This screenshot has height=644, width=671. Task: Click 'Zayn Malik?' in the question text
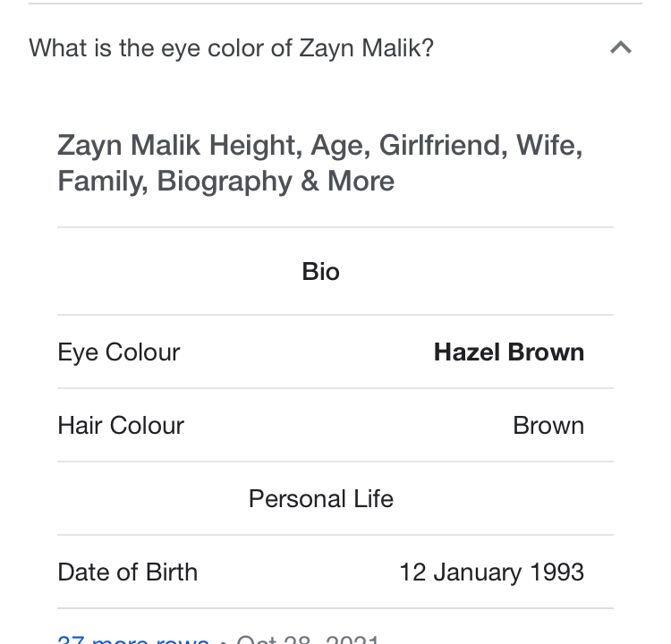[x=366, y=48]
